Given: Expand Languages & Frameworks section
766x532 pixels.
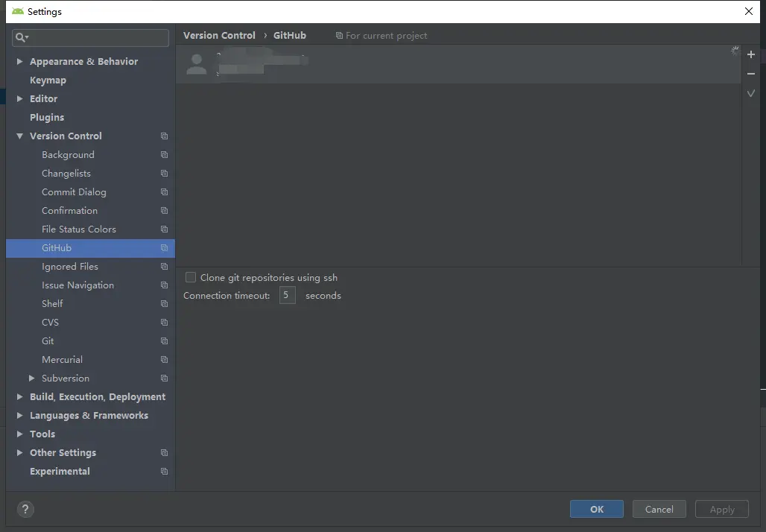Looking at the screenshot, I should point(19,415).
